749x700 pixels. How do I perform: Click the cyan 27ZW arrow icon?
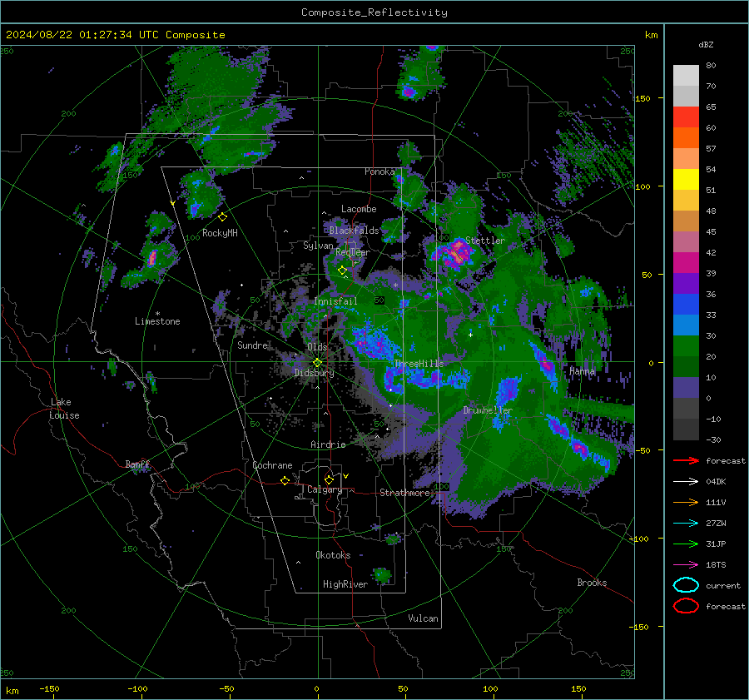[686, 524]
